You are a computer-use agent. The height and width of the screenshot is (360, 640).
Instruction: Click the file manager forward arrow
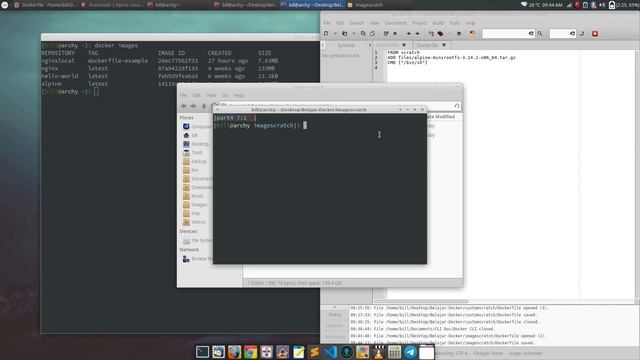tap(193, 106)
